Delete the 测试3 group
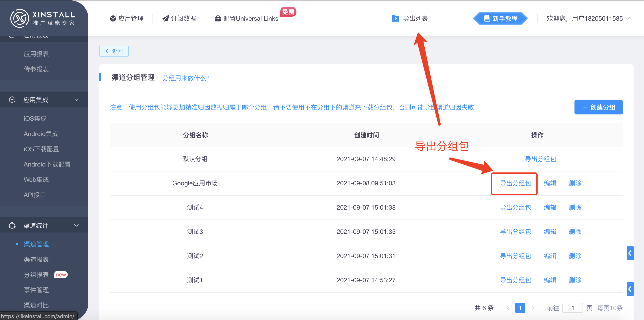 [x=575, y=232]
